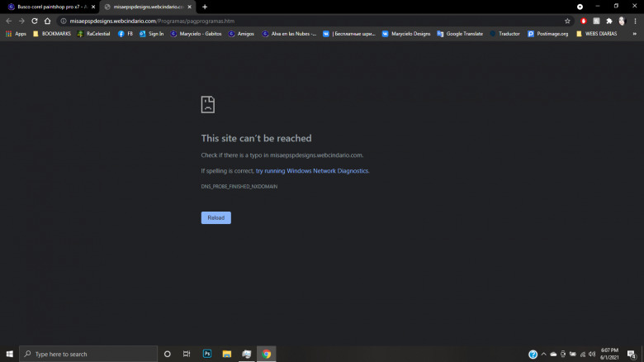
Task: Switch to the Busco corel paintshop pro tab
Action: pyautogui.click(x=48, y=7)
